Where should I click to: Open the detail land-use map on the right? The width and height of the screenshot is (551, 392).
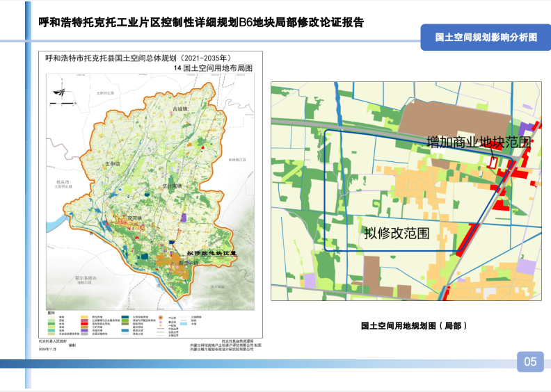[406, 192]
